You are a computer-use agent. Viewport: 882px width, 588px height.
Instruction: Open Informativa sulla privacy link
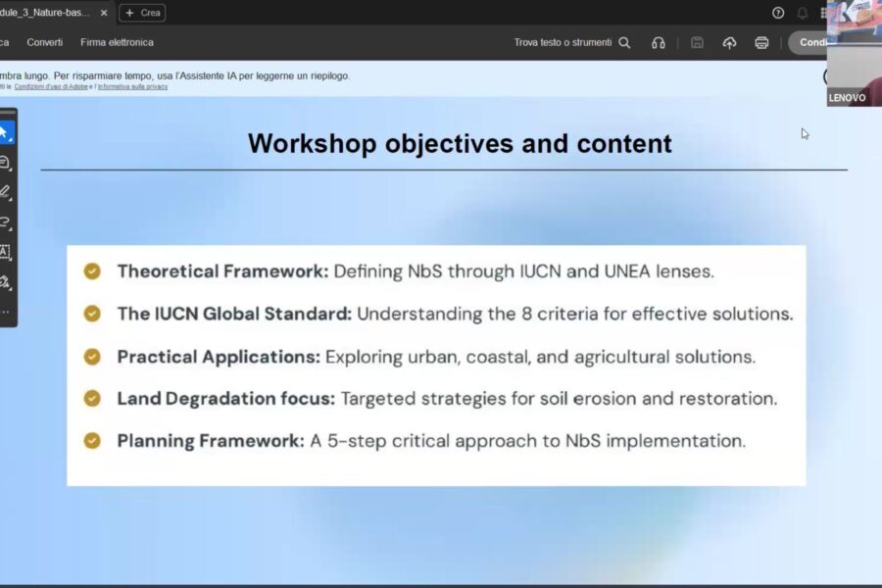pyautogui.click(x=132, y=86)
